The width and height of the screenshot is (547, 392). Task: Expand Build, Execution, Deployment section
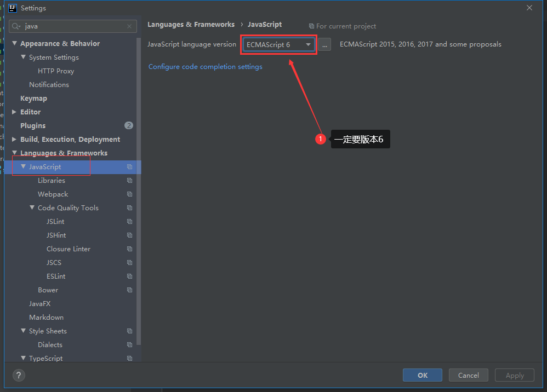[14, 139]
